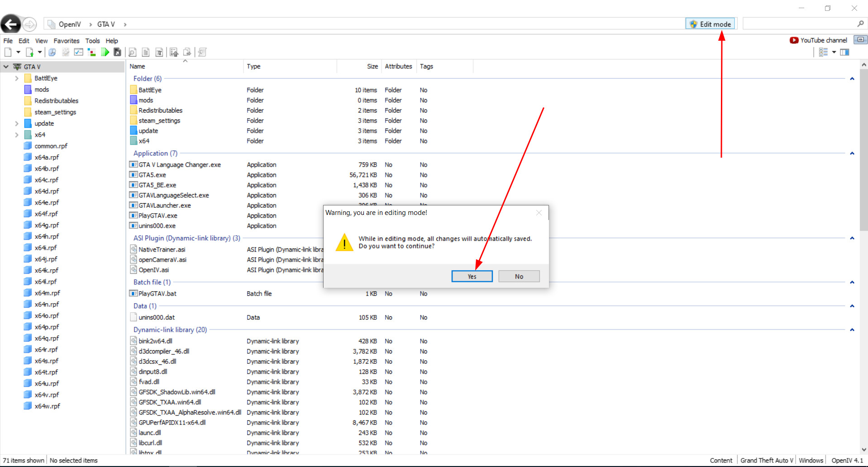The height and width of the screenshot is (467, 868).
Task: Click the text lines document icon
Action: [146, 52]
